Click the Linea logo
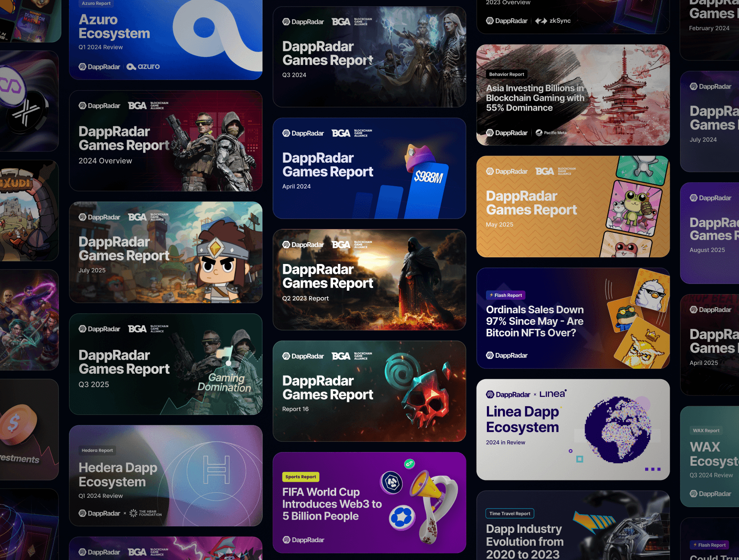739x560 pixels. [553, 394]
